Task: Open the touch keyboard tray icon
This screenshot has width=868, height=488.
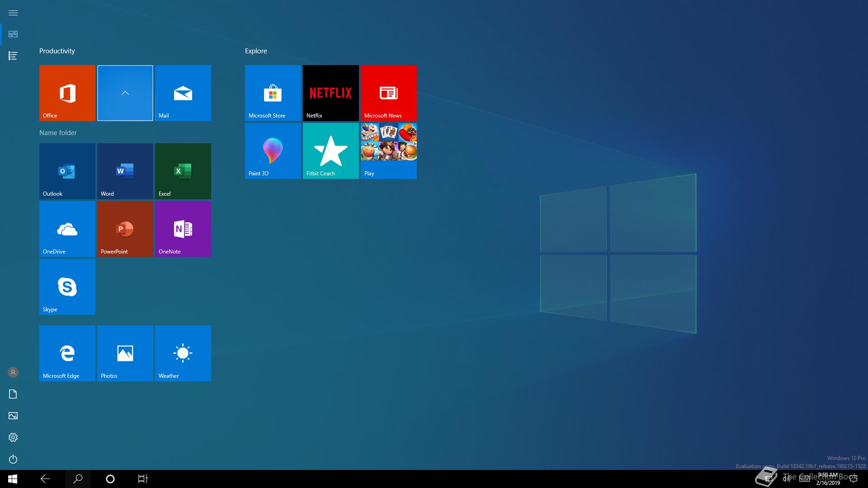Action: point(804,479)
